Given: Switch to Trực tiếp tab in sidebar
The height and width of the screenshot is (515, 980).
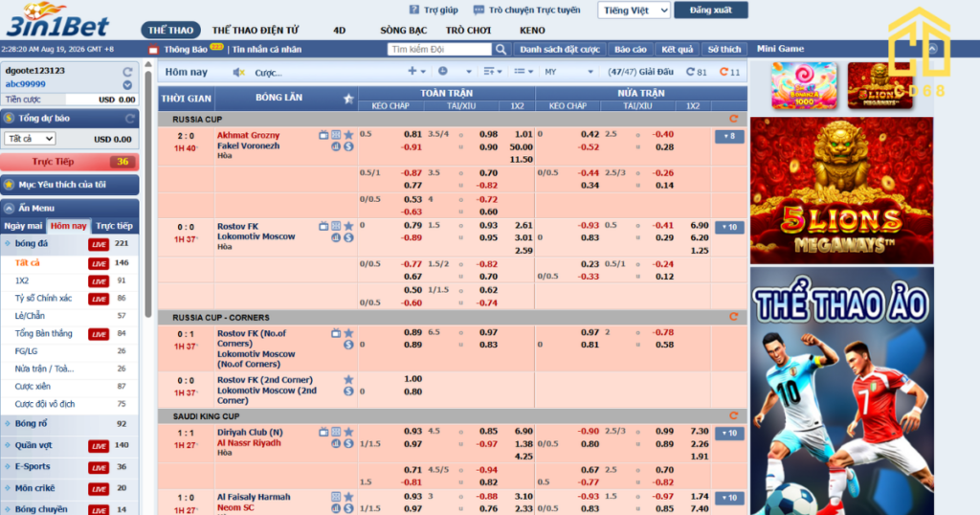Looking at the screenshot, I should [x=115, y=226].
